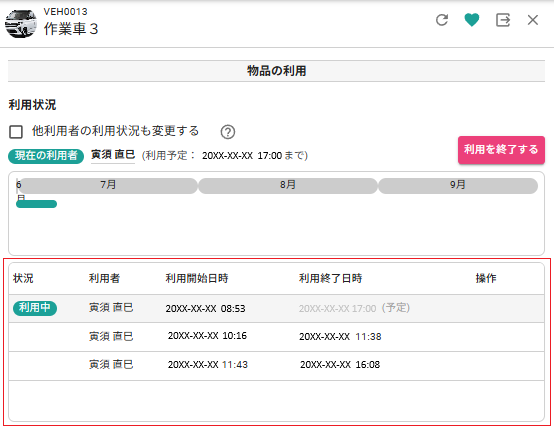Select the end time cell 11:38

(x=340, y=337)
